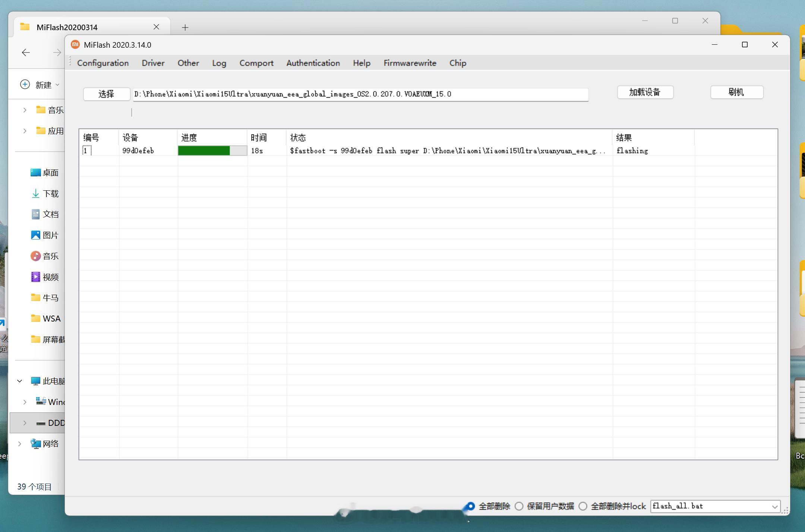Click the Network icon in sidebar
This screenshot has width=805, height=532.
35,444
